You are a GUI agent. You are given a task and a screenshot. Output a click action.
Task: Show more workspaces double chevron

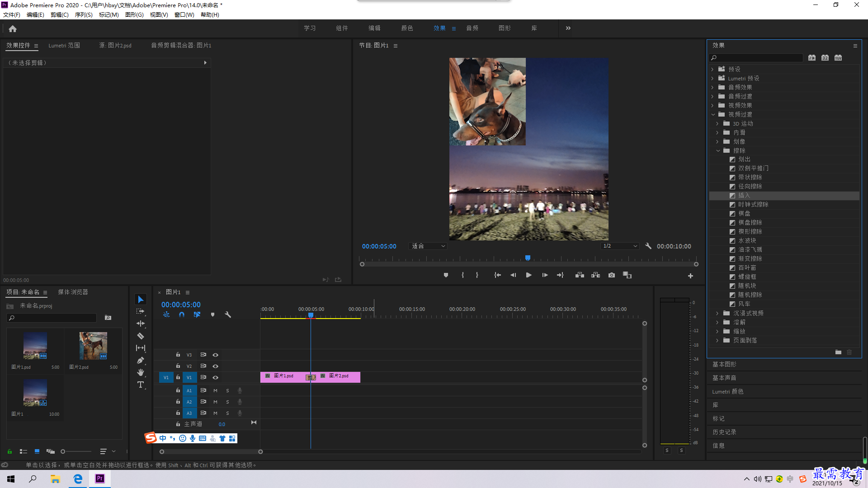568,28
